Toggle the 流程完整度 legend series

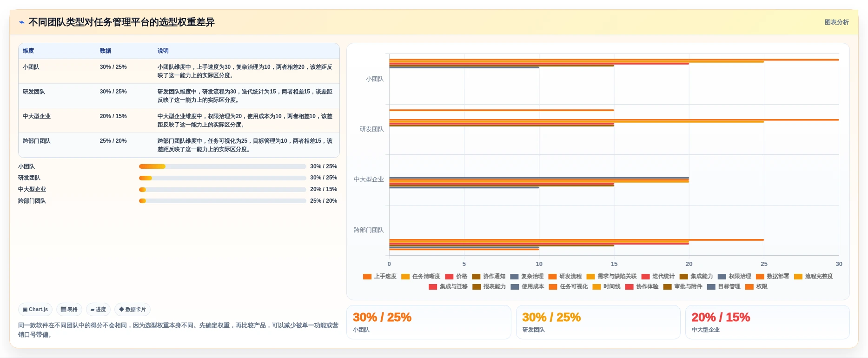pyautogui.click(x=813, y=276)
